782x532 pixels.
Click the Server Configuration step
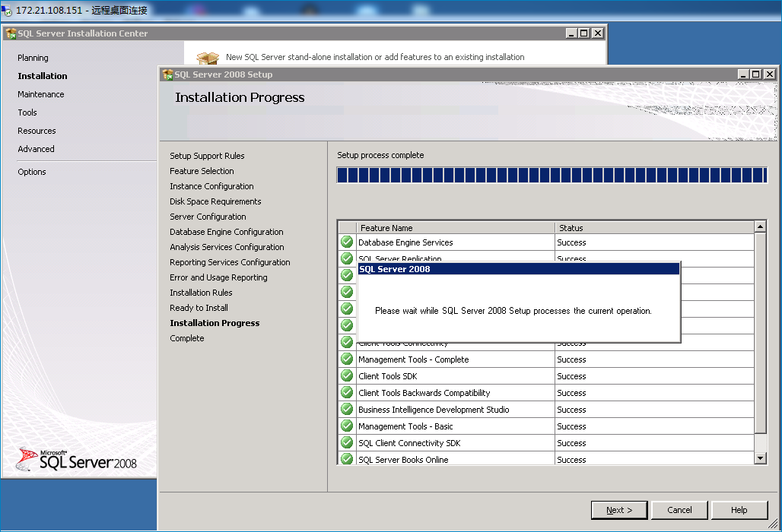coord(208,217)
